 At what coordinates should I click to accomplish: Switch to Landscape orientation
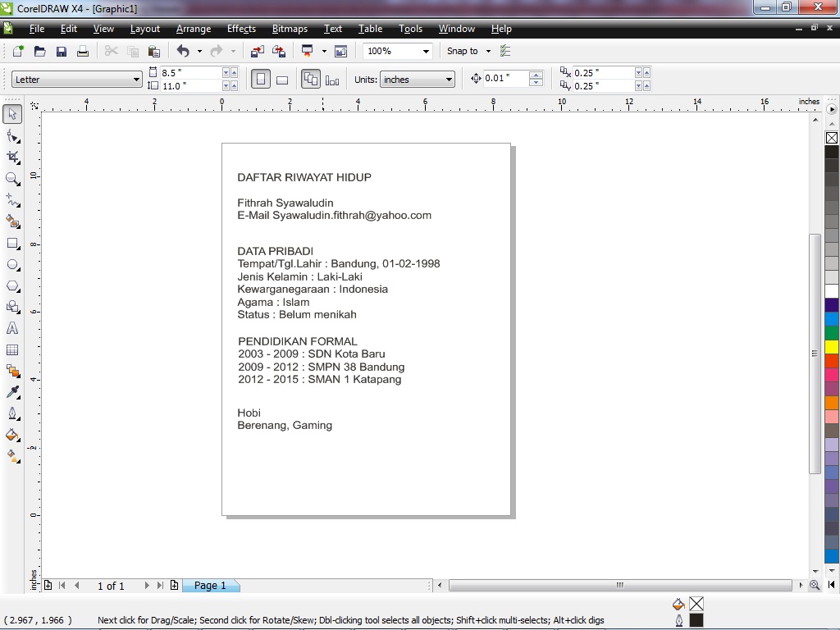(x=282, y=80)
